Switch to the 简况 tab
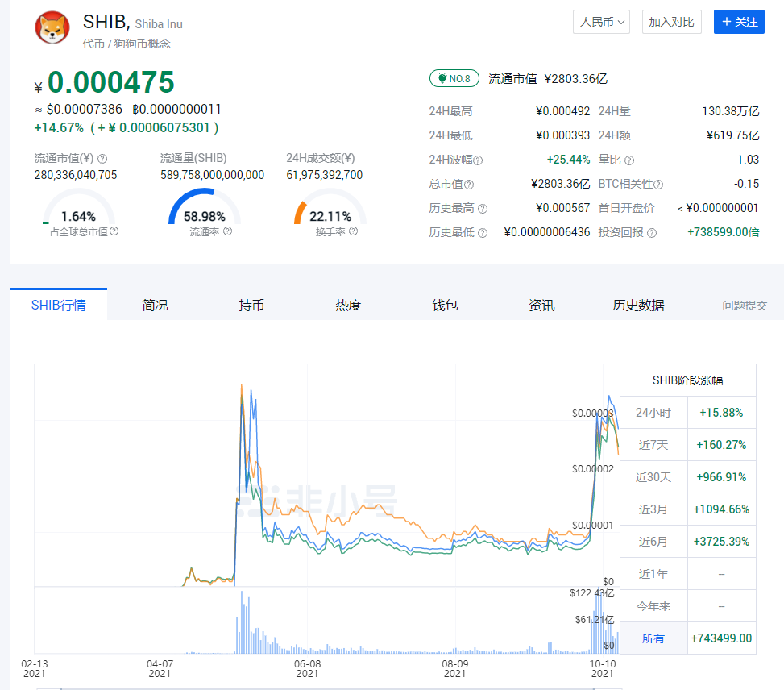This screenshot has height=690, width=784. 155,306
